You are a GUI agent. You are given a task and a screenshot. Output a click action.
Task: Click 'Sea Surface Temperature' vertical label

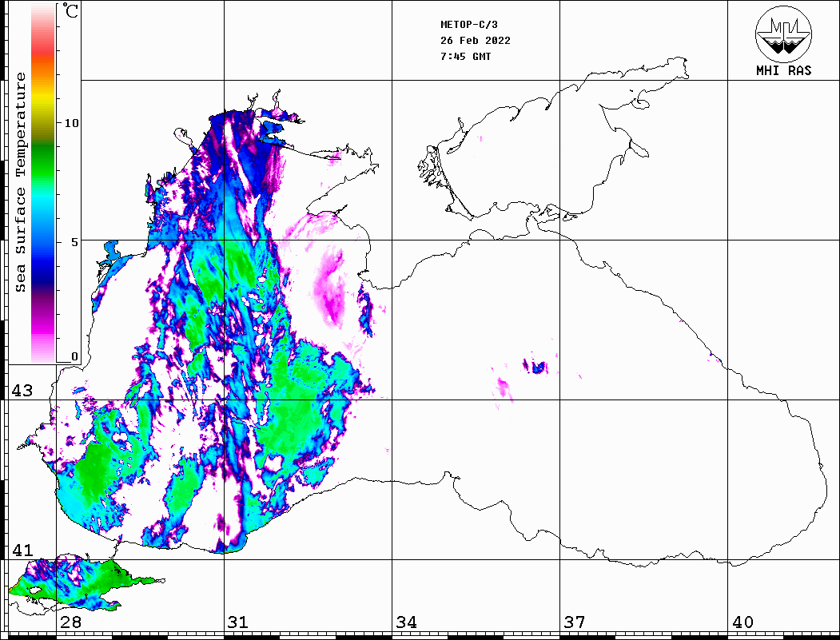pyautogui.click(x=20, y=183)
